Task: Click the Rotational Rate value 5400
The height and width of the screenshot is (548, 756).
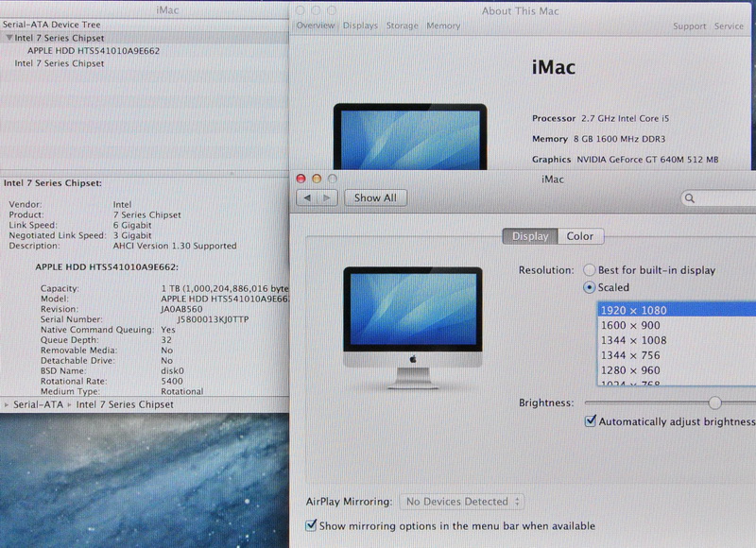Action: click(172, 382)
